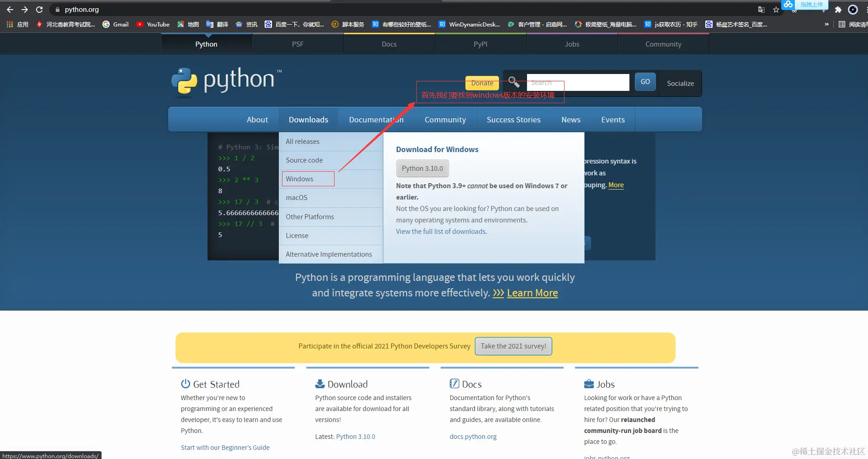Open the browser profile avatar icon

coord(853,10)
